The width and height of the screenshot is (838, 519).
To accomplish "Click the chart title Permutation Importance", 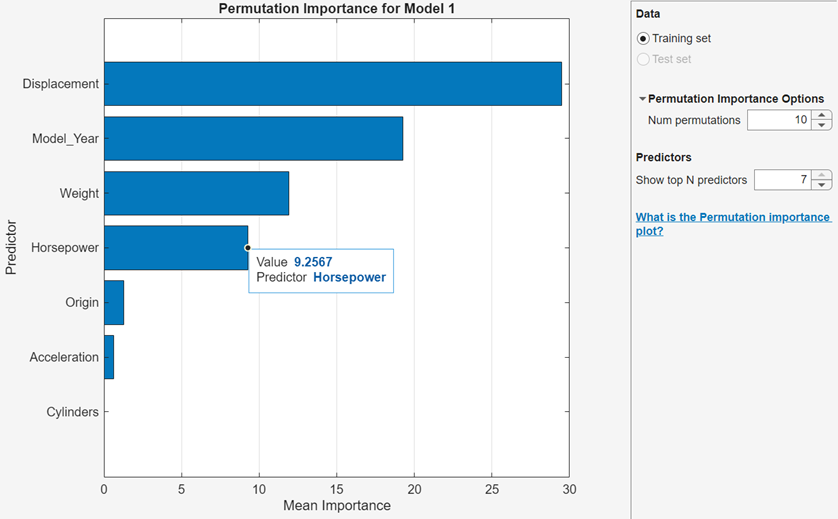I will 337,9.
